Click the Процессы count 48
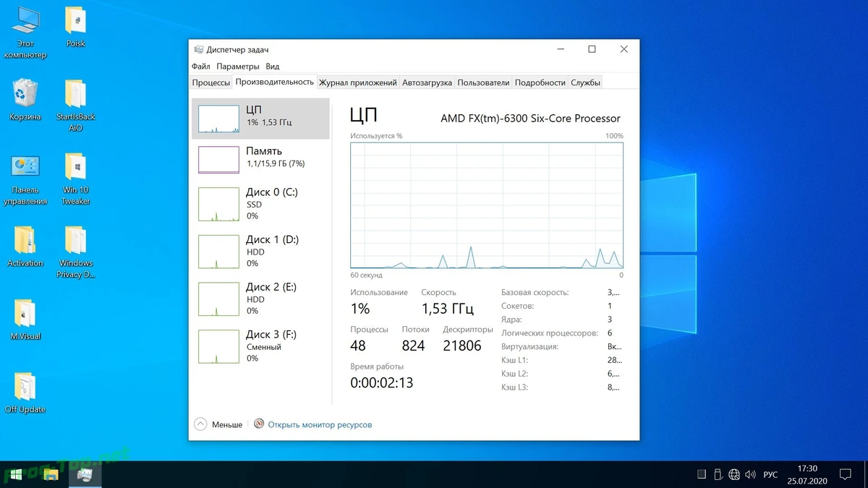The width and height of the screenshot is (868, 488). click(358, 346)
